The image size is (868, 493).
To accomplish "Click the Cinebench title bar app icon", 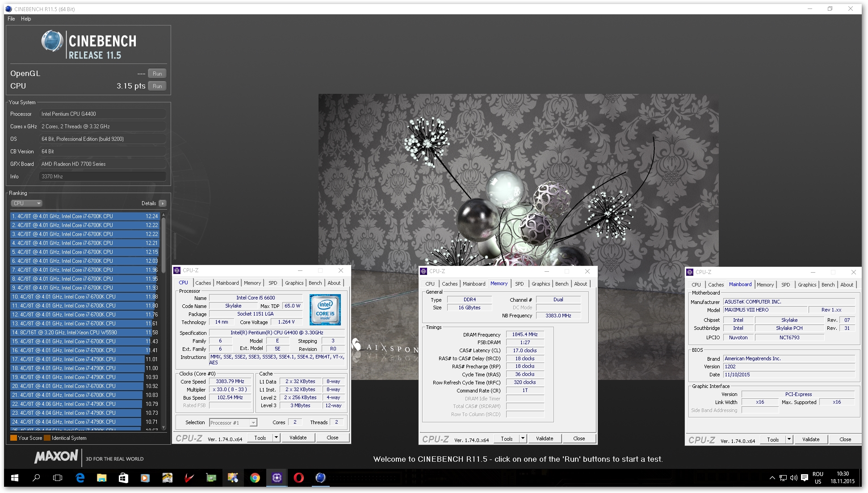I will coord(9,9).
